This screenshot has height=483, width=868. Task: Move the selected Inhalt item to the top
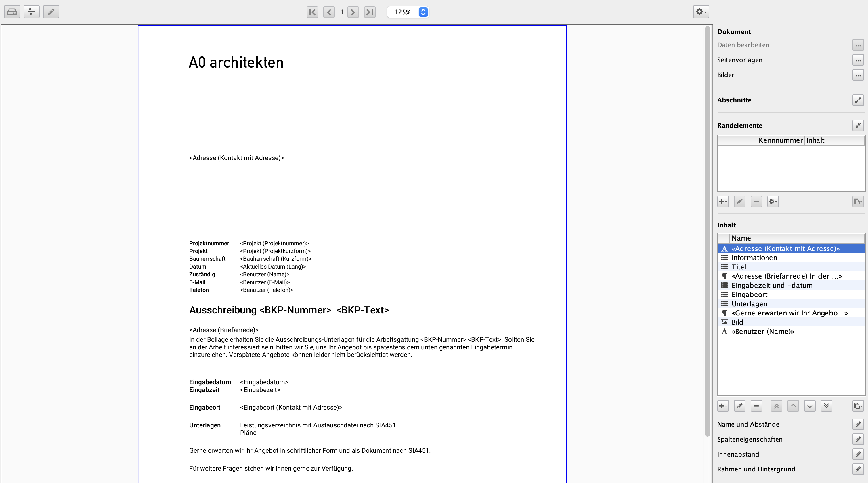(776, 406)
